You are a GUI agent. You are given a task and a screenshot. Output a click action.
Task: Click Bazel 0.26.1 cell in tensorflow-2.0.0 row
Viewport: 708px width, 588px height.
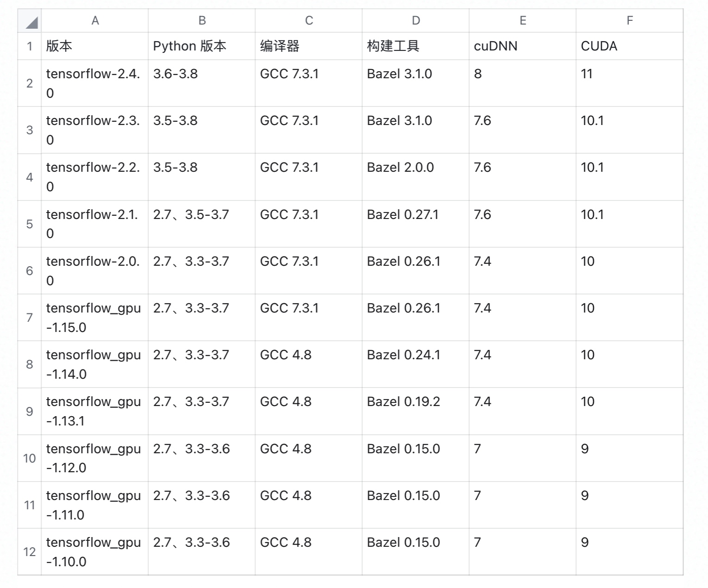pos(416,271)
